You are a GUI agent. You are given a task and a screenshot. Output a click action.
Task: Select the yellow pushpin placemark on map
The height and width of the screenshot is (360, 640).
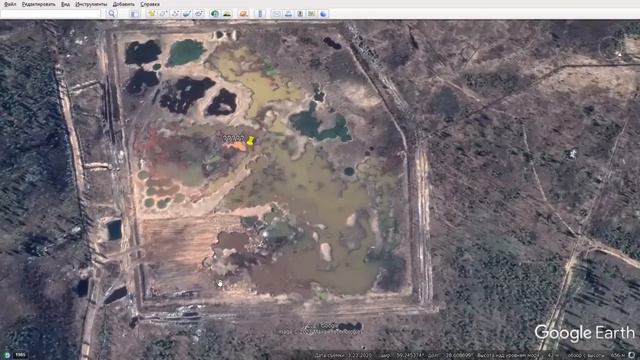click(250, 141)
